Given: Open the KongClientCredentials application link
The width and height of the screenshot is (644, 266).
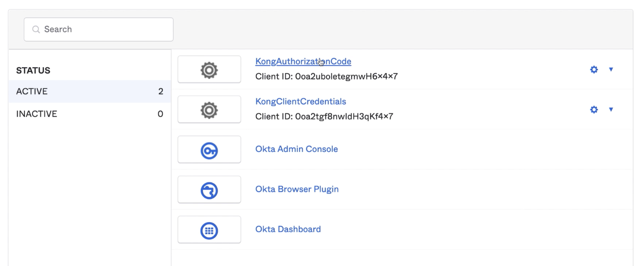Looking at the screenshot, I should pos(301,101).
